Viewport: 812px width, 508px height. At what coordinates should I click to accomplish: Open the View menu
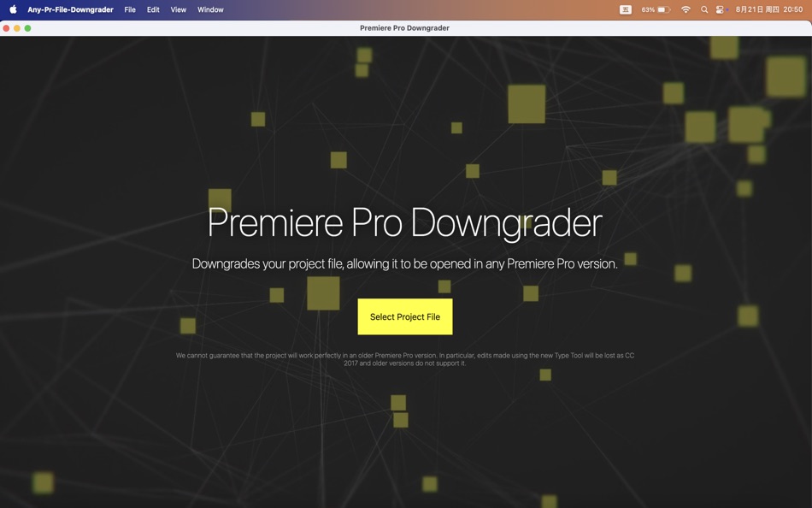tap(178, 9)
